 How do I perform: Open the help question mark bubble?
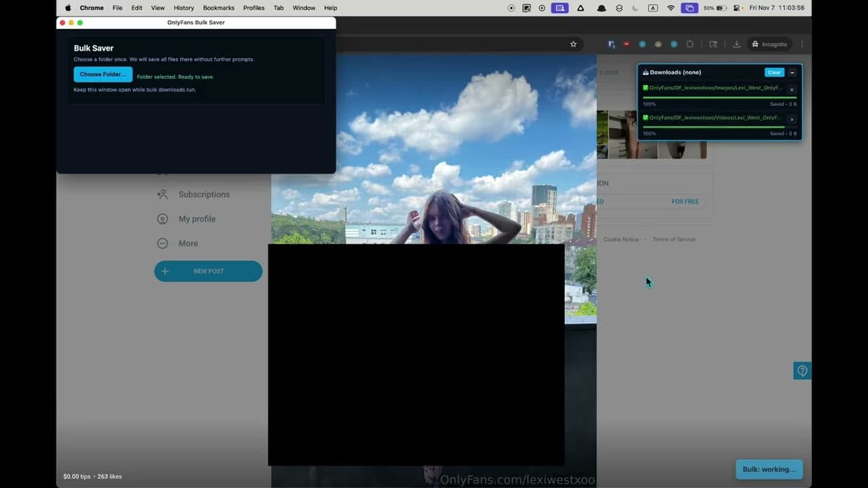coord(801,370)
